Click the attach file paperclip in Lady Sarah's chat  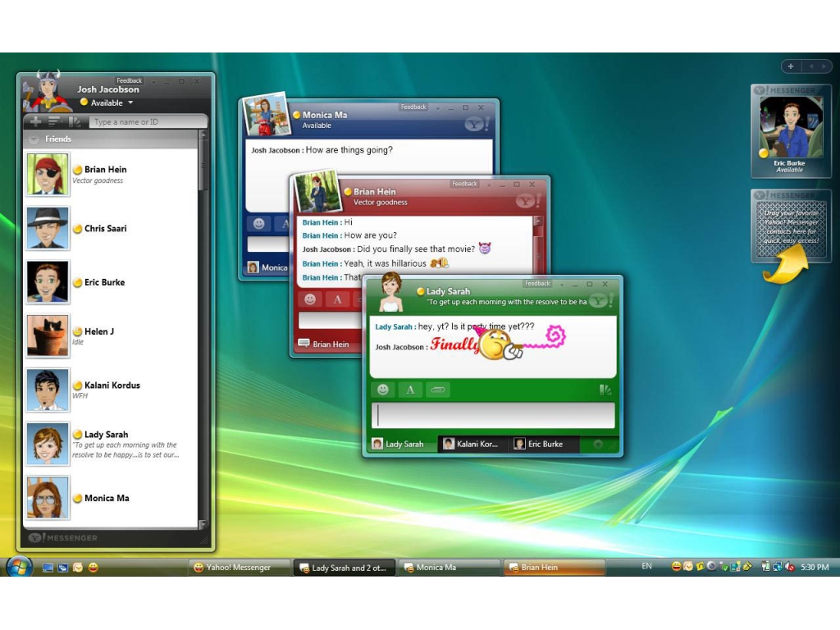(438, 390)
